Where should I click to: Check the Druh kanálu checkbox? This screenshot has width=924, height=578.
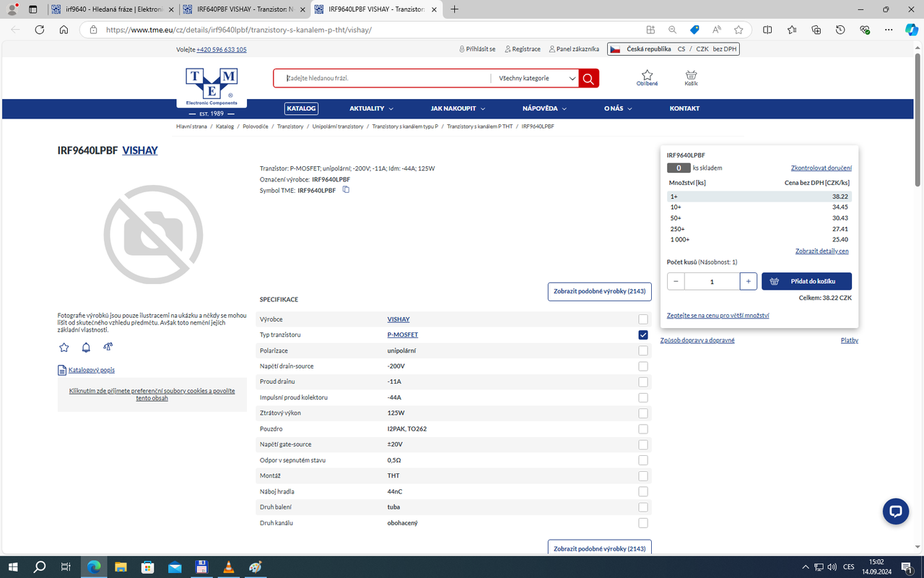pos(643,523)
